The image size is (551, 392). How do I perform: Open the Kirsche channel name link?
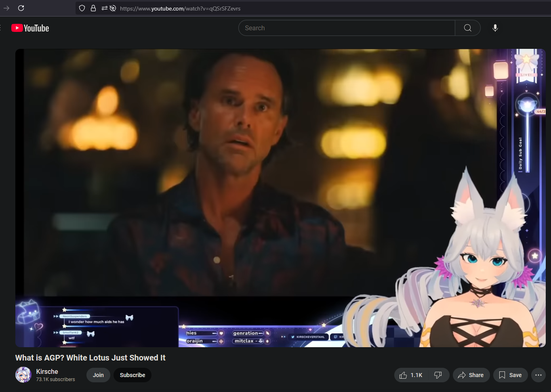click(x=47, y=371)
